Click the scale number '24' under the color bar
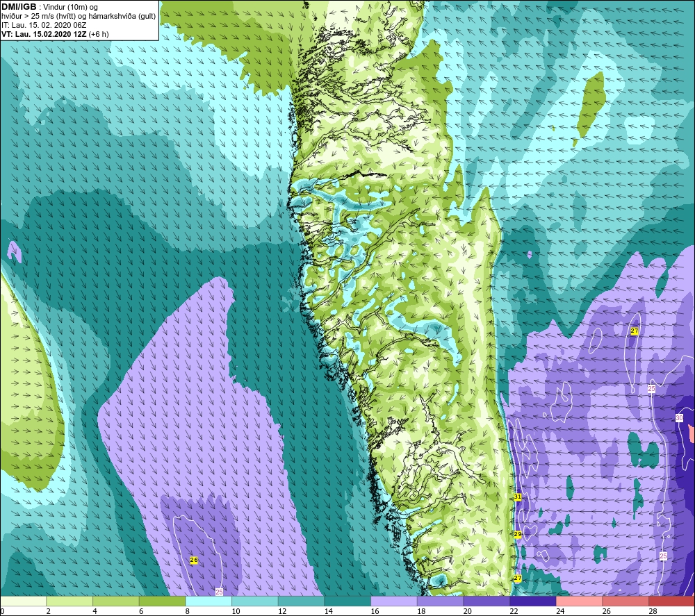 point(560,611)
